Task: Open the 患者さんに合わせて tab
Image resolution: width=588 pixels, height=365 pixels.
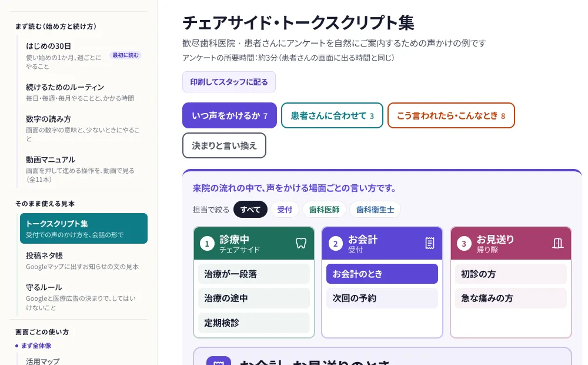Action: click(332, 115)
